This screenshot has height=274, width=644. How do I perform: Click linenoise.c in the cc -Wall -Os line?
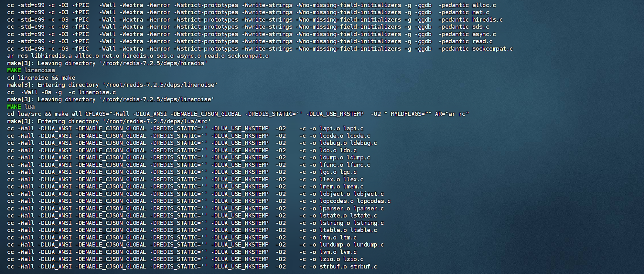97,92
